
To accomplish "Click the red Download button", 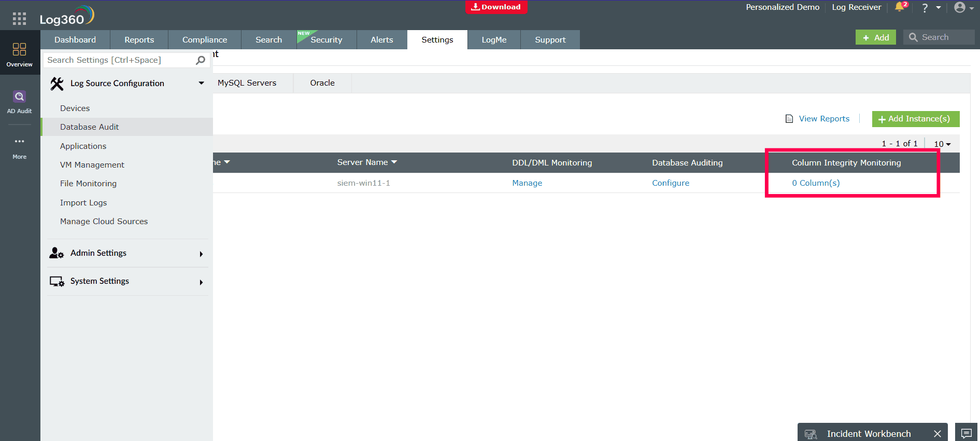I will click(x=496, y=7).
